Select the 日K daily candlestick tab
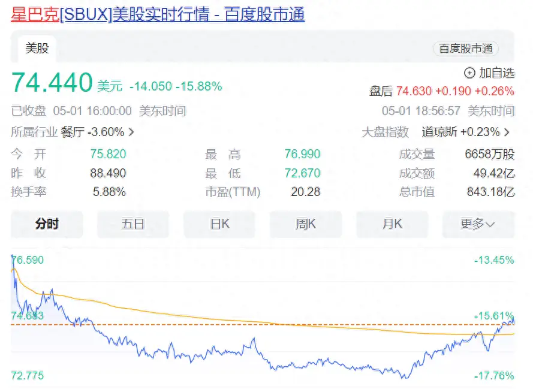 (219, 224)
